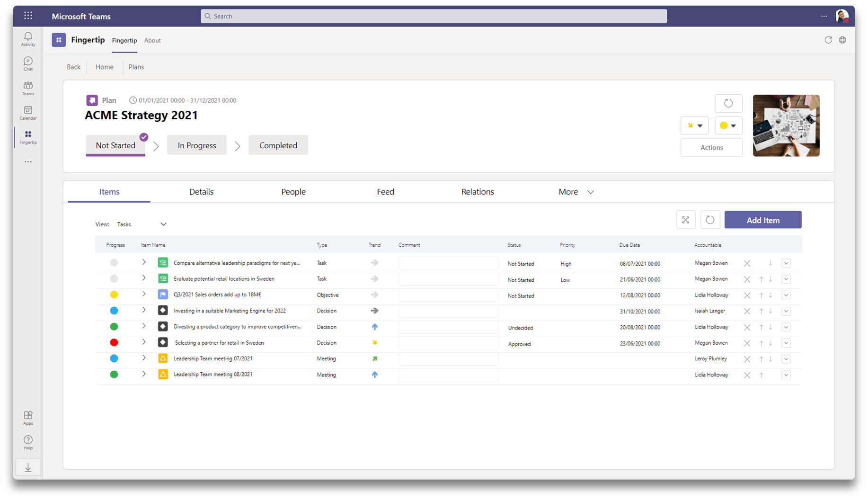Image resolution: width=868 pixels, height=500 pixels.
Task: Open the Plans link
Action: point(136,67)
